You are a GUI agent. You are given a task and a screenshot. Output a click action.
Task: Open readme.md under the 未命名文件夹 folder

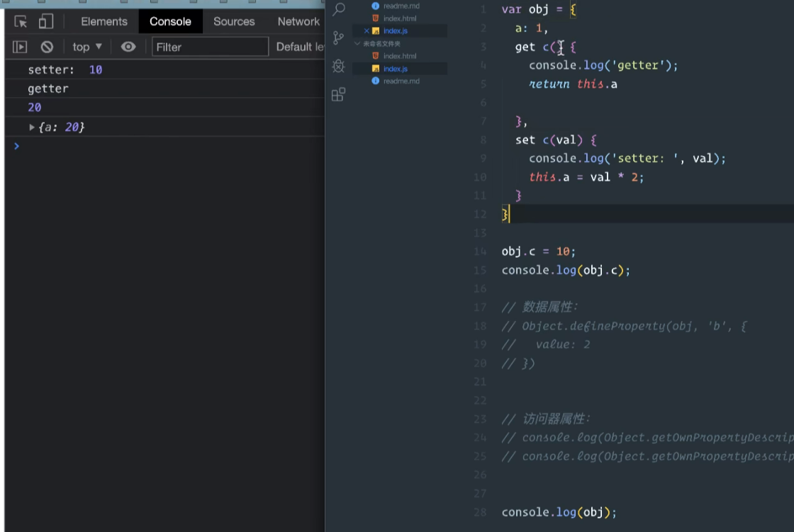click(401, 81)
